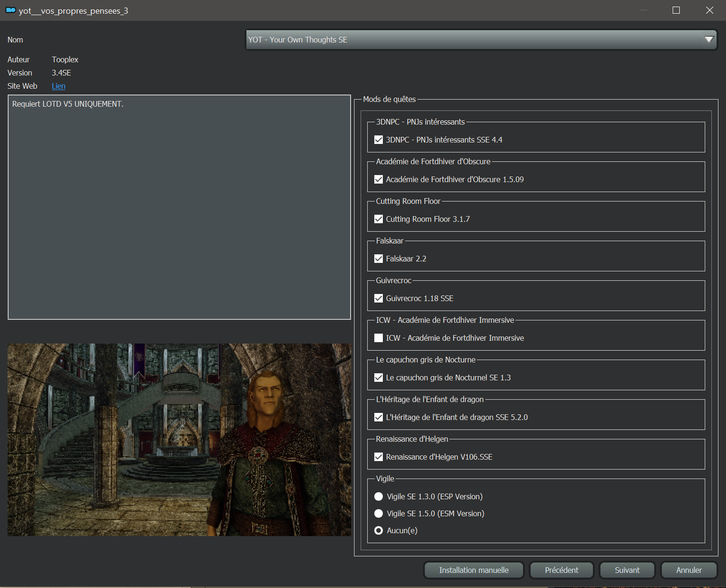Cancel installation with Annuler button
The image size is (726, 588).
(689, 570)
